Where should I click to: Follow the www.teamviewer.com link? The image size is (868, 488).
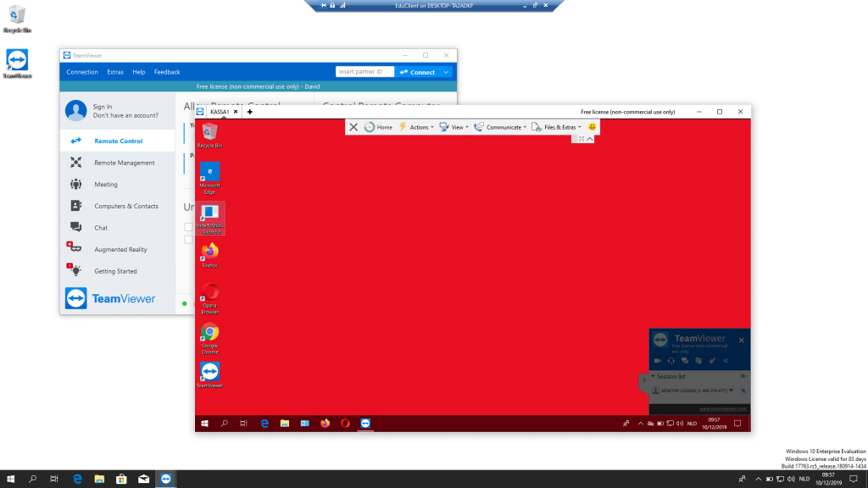[722, 409]
